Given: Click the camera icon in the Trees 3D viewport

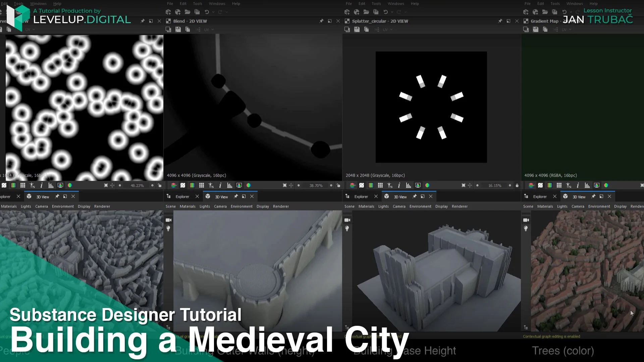Looking at the screenshot, I should pyautogui.click(x=526, y=220).
